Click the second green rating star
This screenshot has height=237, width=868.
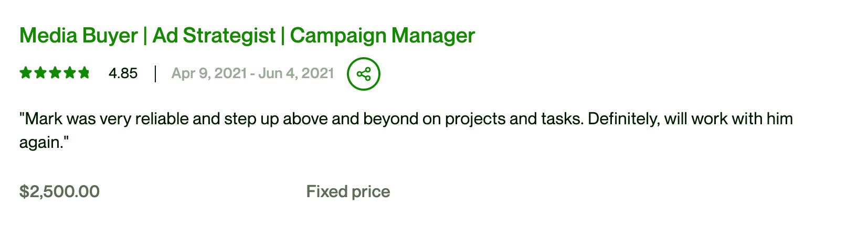[40, 73]
